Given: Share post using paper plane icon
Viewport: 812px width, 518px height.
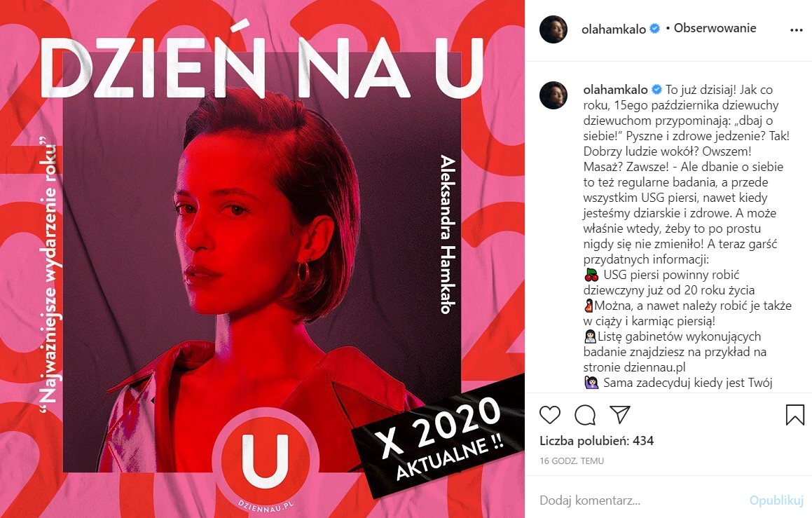Looking at the screenshot, I should [x=620, y=414].
